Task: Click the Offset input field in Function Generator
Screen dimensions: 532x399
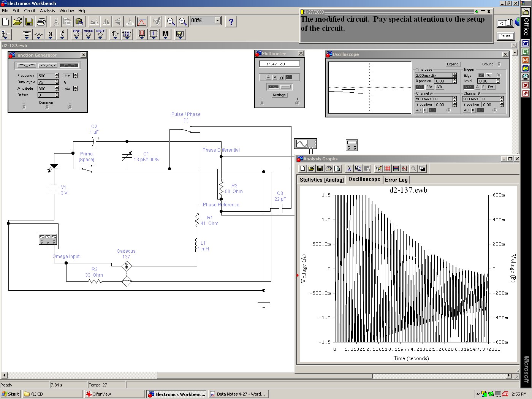Action: (x=46, y=95)
